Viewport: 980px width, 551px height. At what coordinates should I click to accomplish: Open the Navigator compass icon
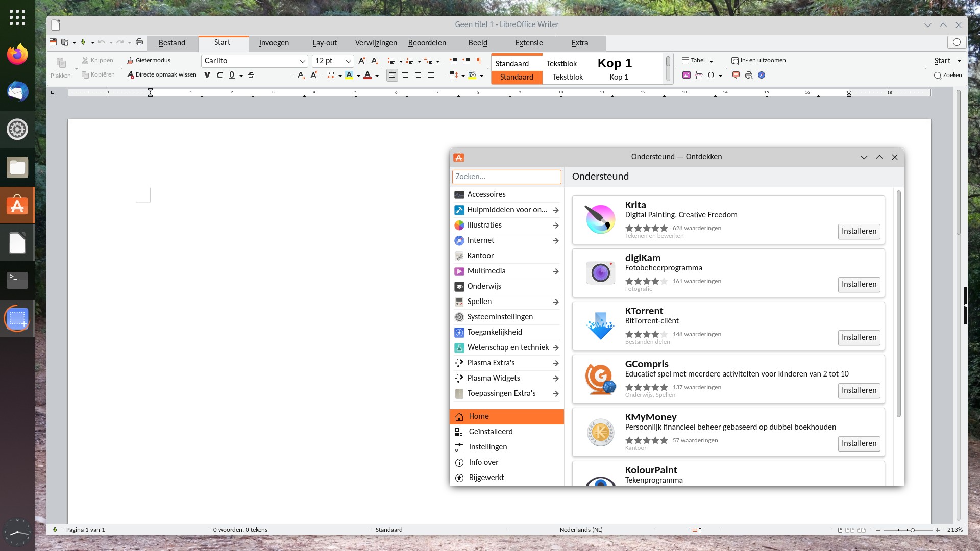762,76
